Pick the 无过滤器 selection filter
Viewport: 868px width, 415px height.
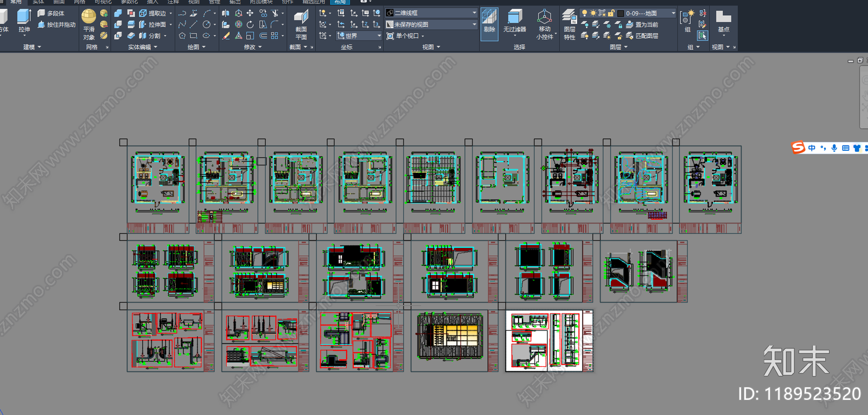click(x=515, y=21)
